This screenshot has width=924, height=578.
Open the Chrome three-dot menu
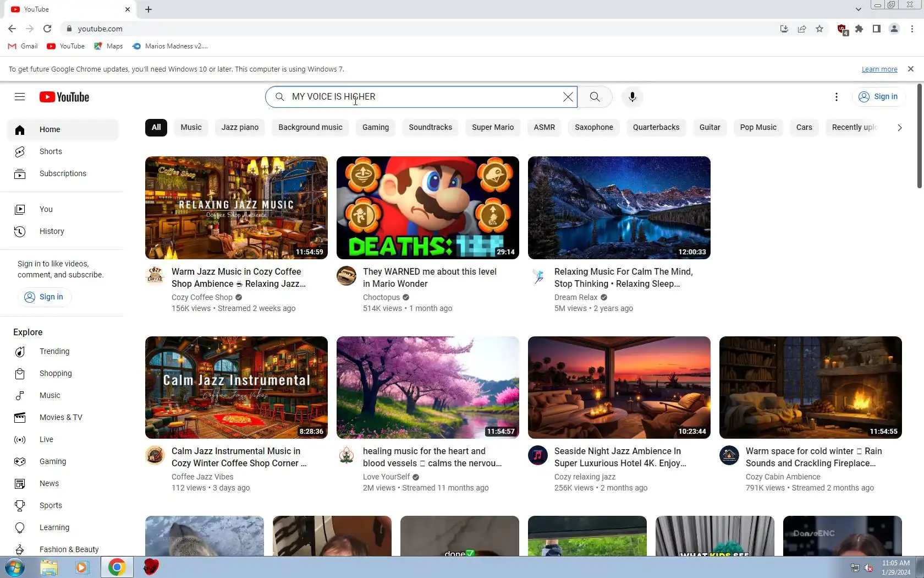912,29
